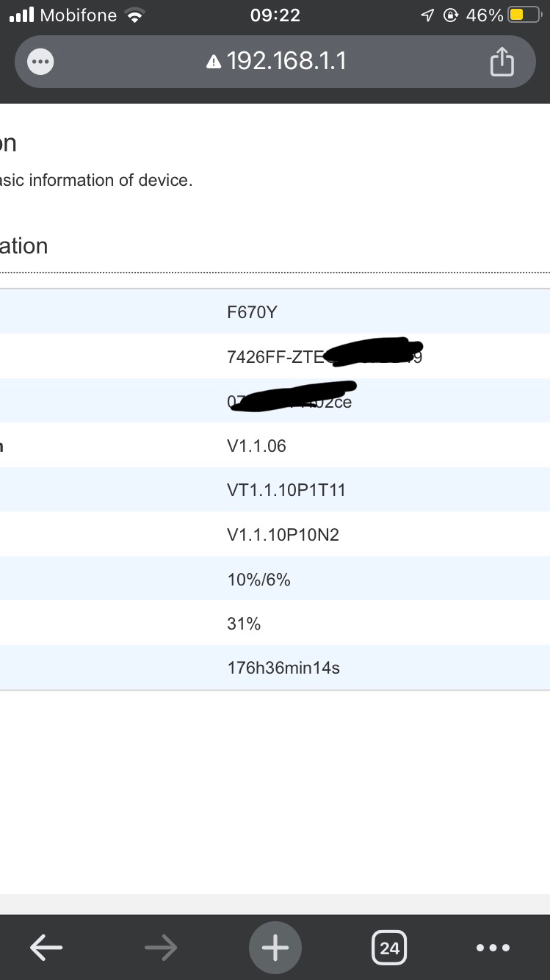The height and width of the screenshot is (980, 550).
Task: Tap the VT1.1.10P1T11 value row
Action: 275,490
